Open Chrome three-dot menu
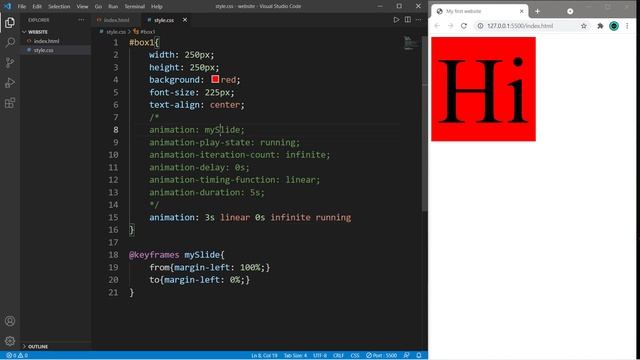This screenshot has height=360, width=640. 627,26
